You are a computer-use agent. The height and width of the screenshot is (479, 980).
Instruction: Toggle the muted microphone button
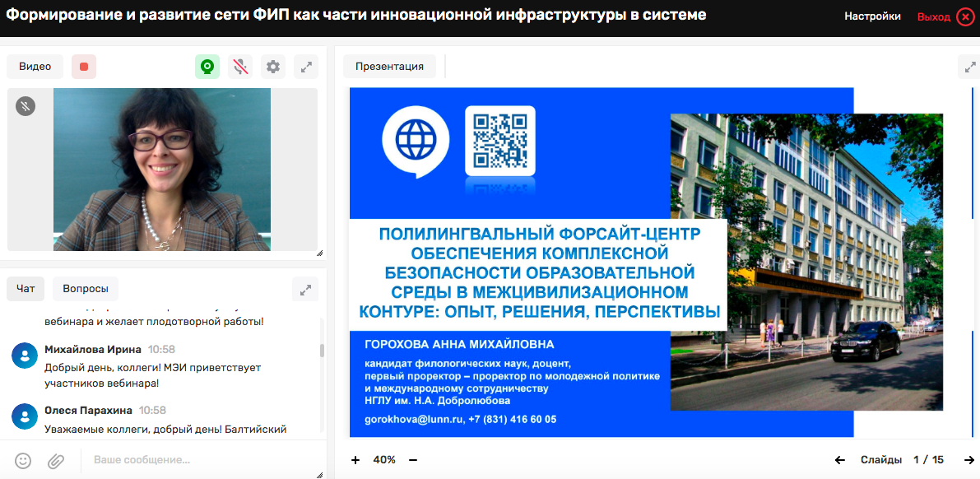240,67
